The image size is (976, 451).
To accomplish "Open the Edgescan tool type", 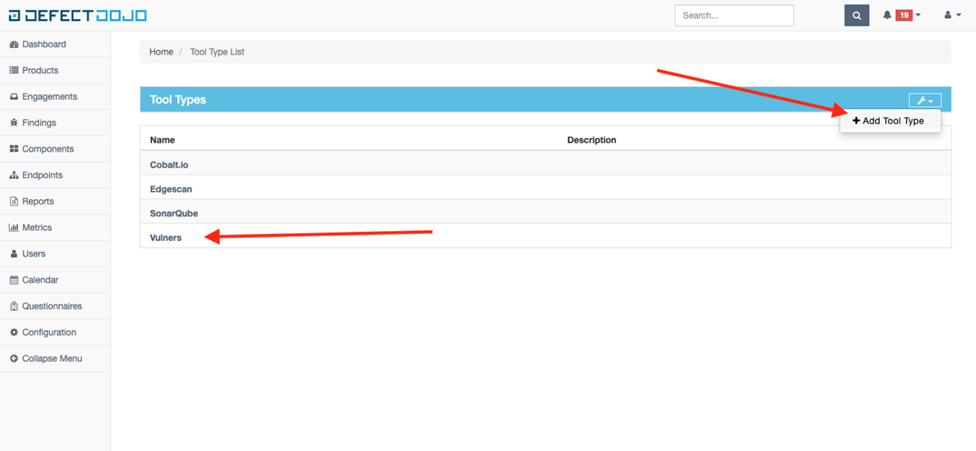I will coord(171,189).
